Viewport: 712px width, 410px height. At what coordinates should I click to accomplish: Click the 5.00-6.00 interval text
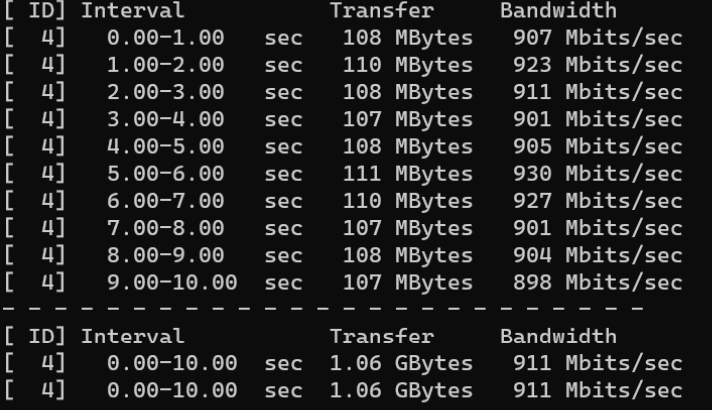pos(166,174)
